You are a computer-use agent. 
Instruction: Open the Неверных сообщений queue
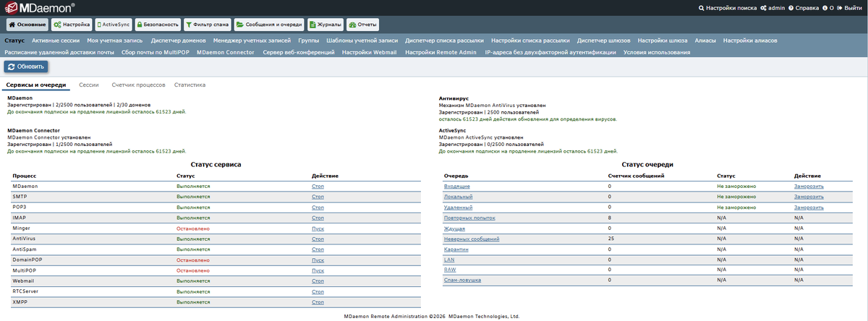point(472,239)
